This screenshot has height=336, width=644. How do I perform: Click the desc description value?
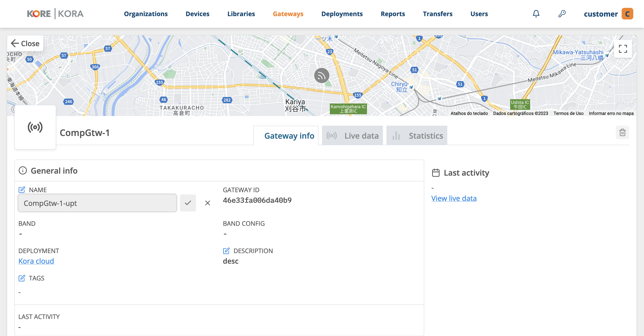click(x=230, y=261)
